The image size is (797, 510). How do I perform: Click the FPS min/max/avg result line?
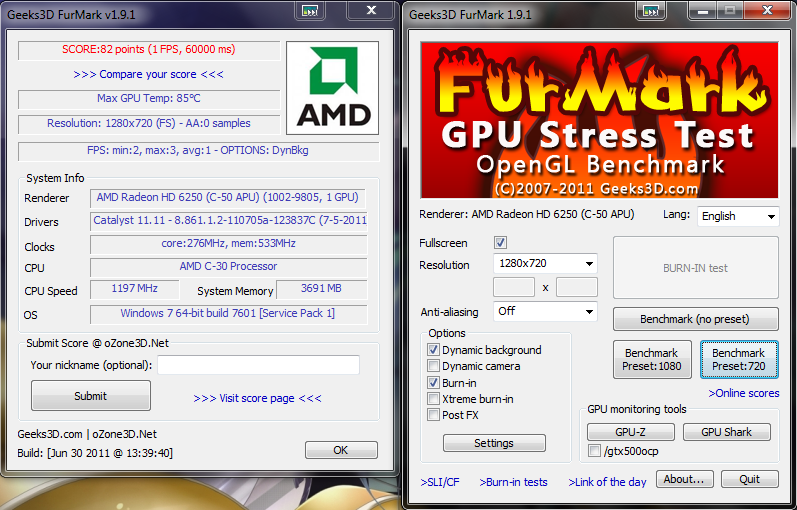point(198,151)
